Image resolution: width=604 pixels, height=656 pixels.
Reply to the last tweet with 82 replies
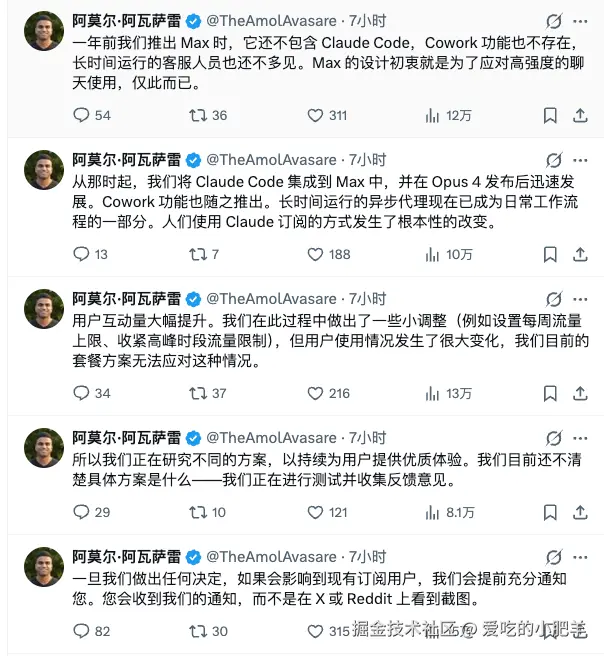coord(82,632)
